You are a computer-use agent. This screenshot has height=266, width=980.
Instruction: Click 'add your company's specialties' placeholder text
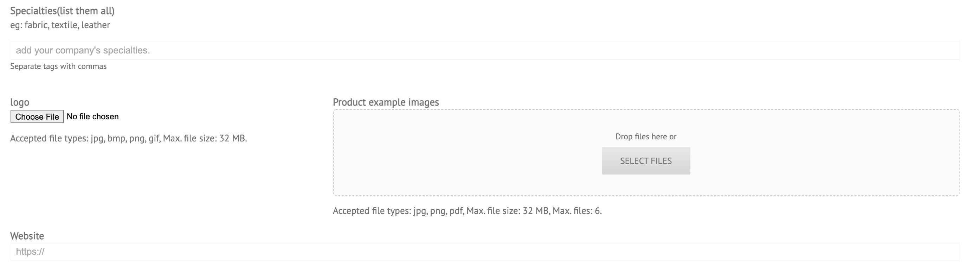(83, 51)
